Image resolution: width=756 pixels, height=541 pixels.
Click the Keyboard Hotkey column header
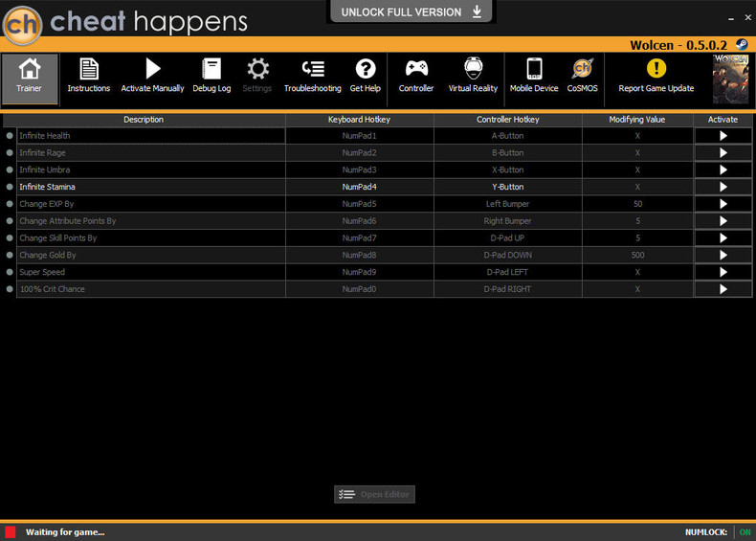tap(359, 120)
